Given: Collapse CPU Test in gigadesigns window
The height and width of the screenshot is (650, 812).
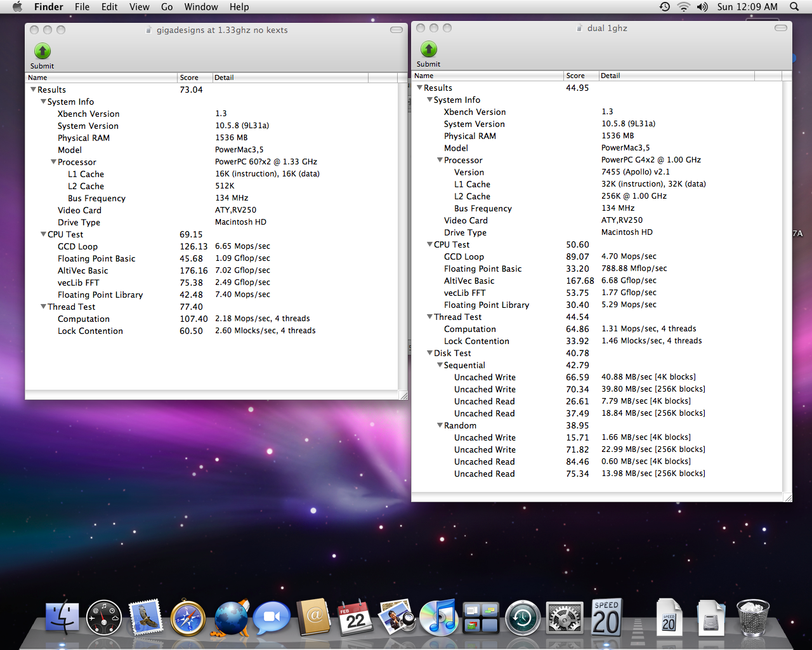Looking at the screenshot, I should (43, 234).
